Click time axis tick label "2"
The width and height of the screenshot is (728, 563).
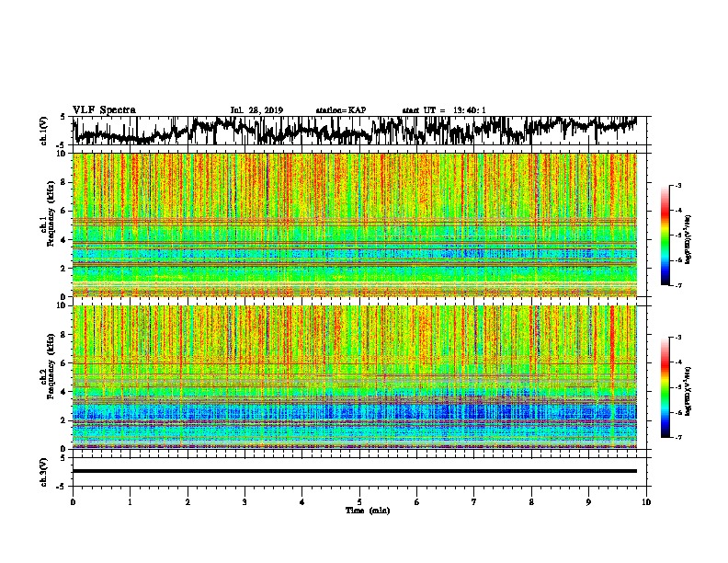[x=188, y=502]
